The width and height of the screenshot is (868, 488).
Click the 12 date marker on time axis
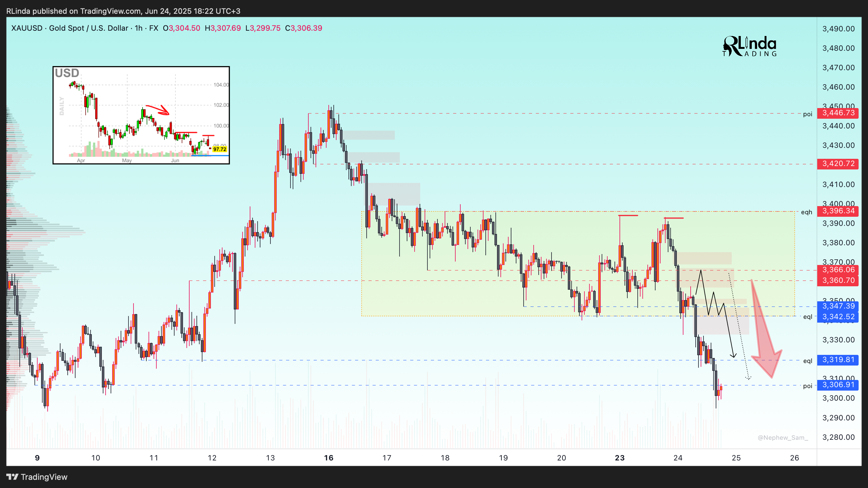point(212,458)
